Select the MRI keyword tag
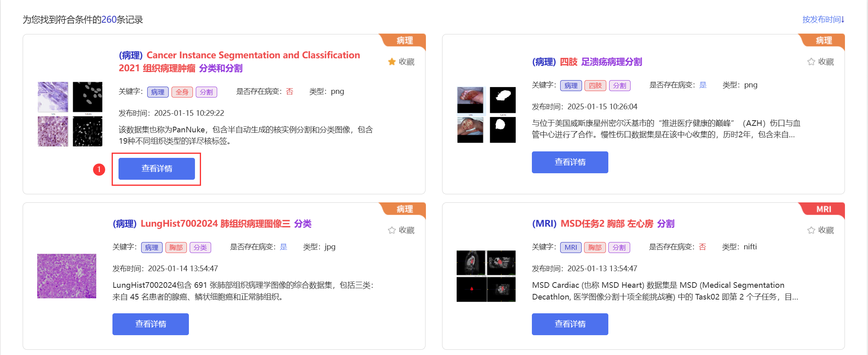The image size is (868, 355). (x=571, y=247)
